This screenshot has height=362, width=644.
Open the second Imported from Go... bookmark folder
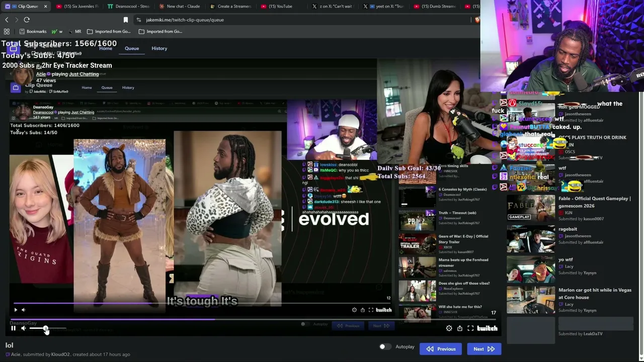point(160,31)
